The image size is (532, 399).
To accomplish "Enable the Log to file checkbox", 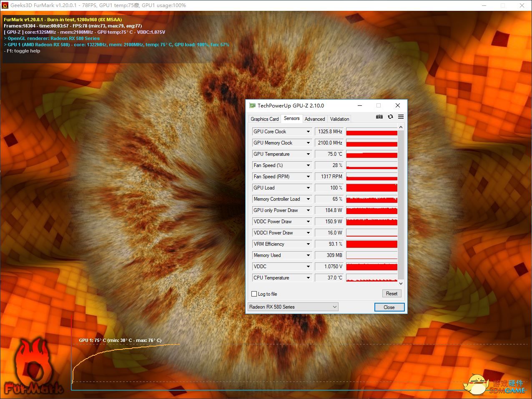I will tap(254, 294).
